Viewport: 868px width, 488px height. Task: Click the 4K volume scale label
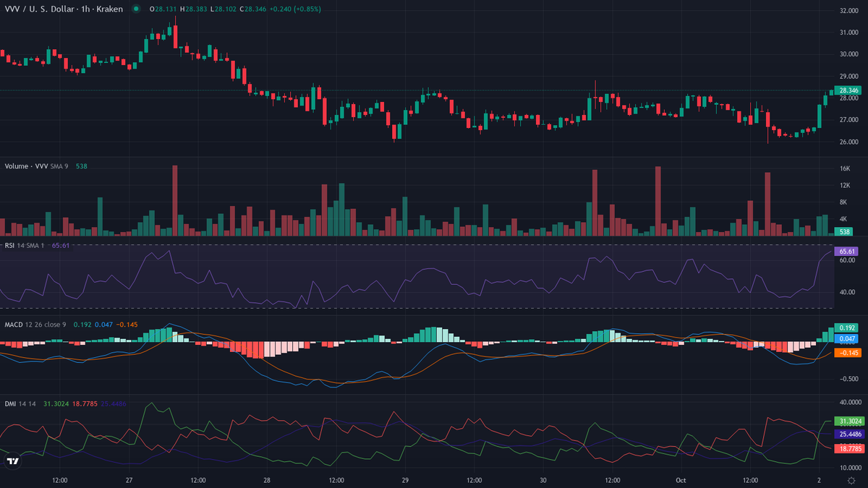pos(843,218)
